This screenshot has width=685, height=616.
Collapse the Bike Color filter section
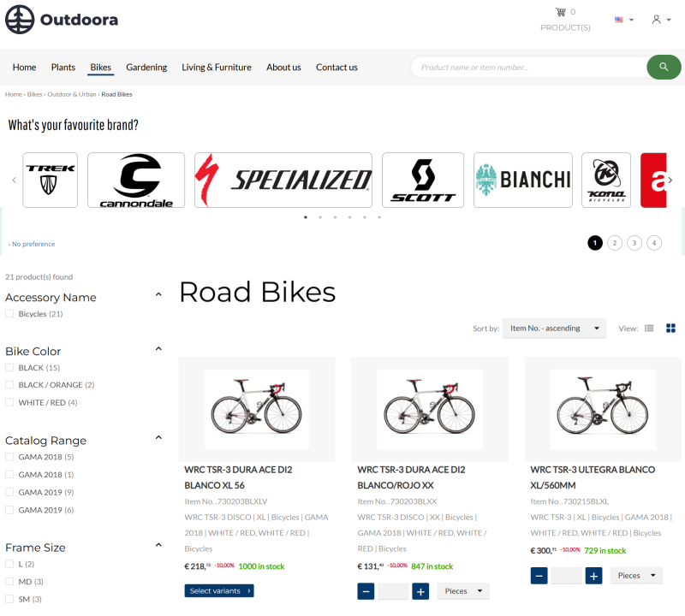(x=158, y=348)
